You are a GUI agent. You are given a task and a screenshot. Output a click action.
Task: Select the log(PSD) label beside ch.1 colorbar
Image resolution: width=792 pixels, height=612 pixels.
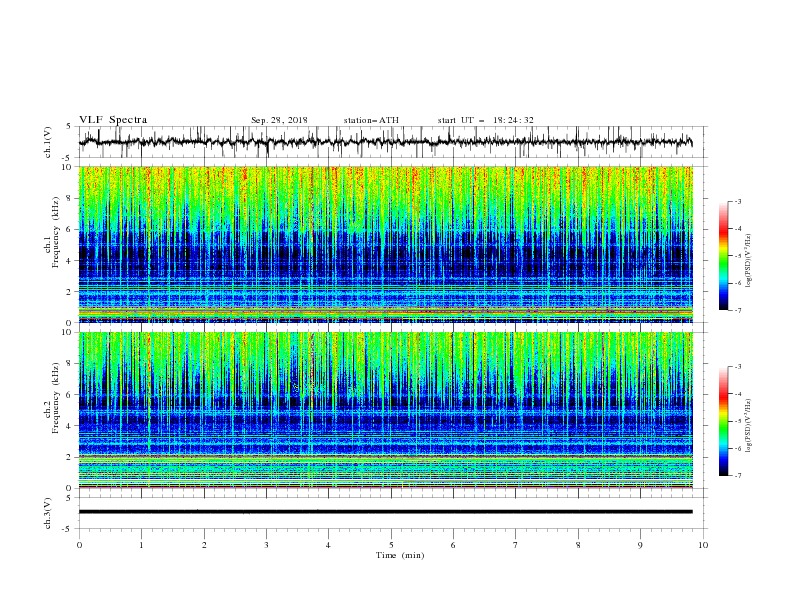coord(749,261)
